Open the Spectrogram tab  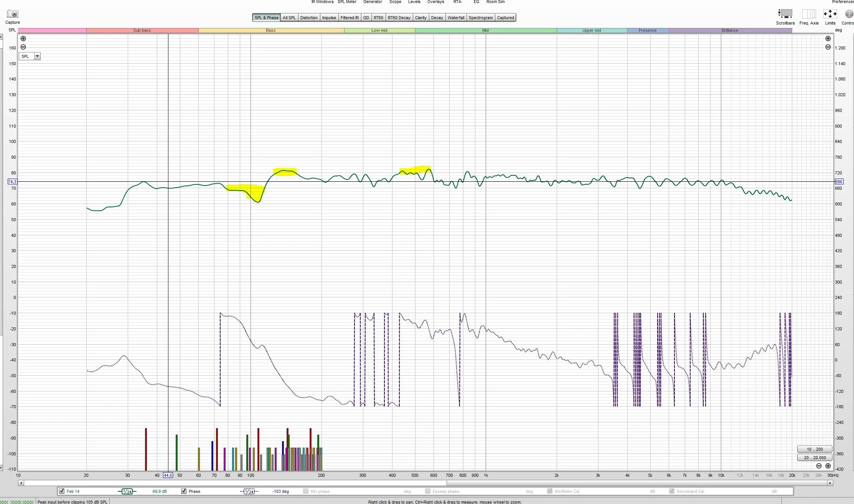point(481,18)
